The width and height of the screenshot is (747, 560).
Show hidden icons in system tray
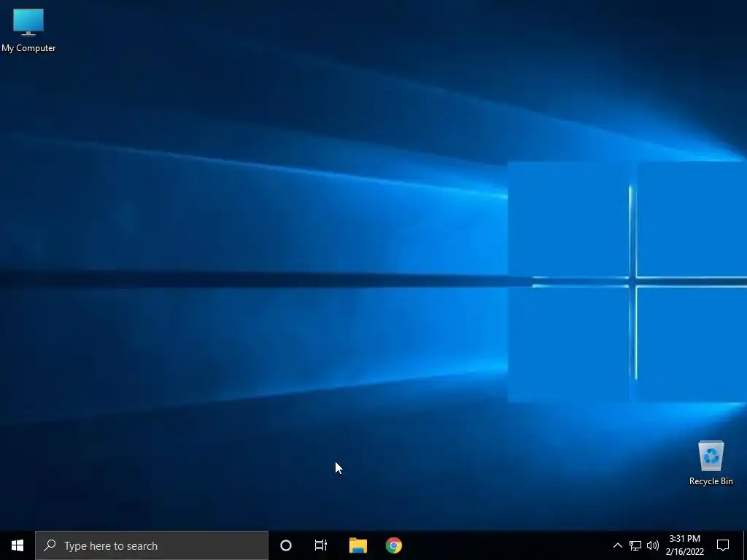[617, 545]
